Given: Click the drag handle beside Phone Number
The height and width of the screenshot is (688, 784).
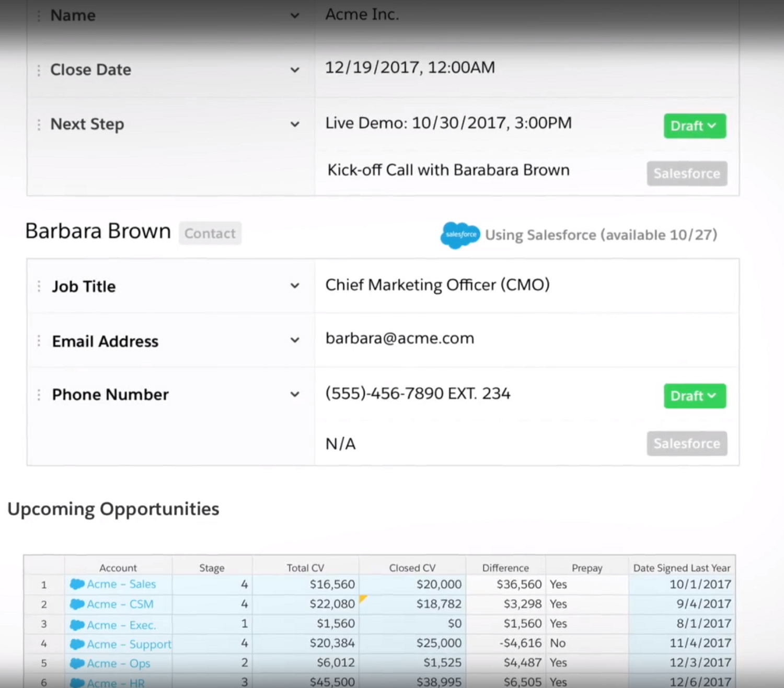Looking at the screenshot, I should point(39,394).
